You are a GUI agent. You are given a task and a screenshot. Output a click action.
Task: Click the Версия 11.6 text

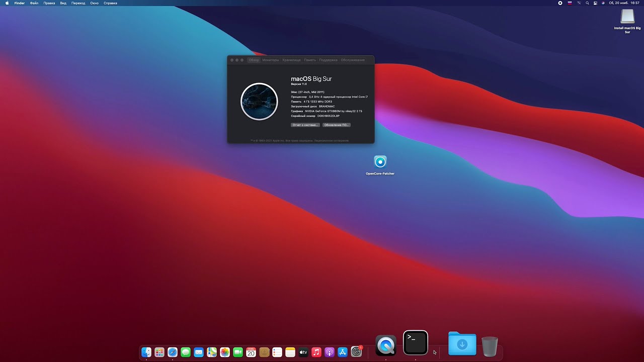point(299,84)
